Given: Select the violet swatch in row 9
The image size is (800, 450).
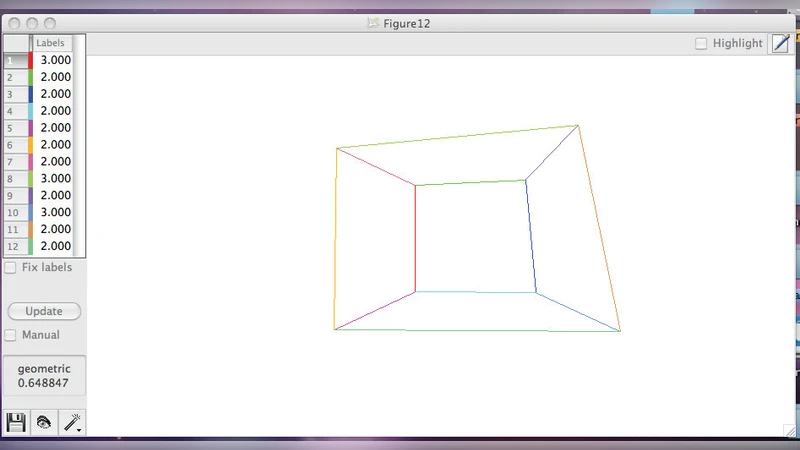Looking at the screenshot, I should (31, 195).
